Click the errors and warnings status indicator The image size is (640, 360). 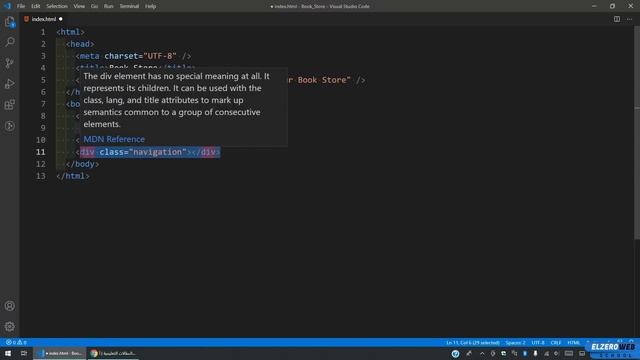(x=16, y=342)
